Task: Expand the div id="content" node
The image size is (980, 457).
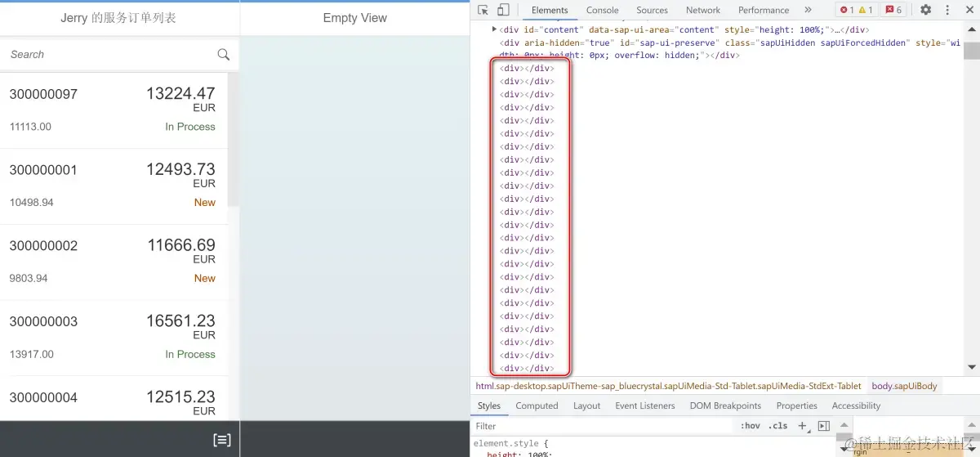Action: click(x=494, y=29)
